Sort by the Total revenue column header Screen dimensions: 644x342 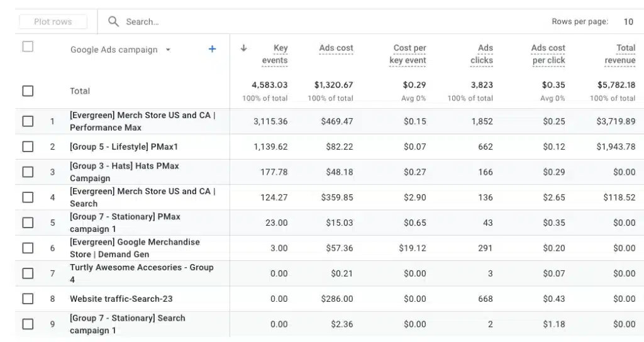(620, 54)
